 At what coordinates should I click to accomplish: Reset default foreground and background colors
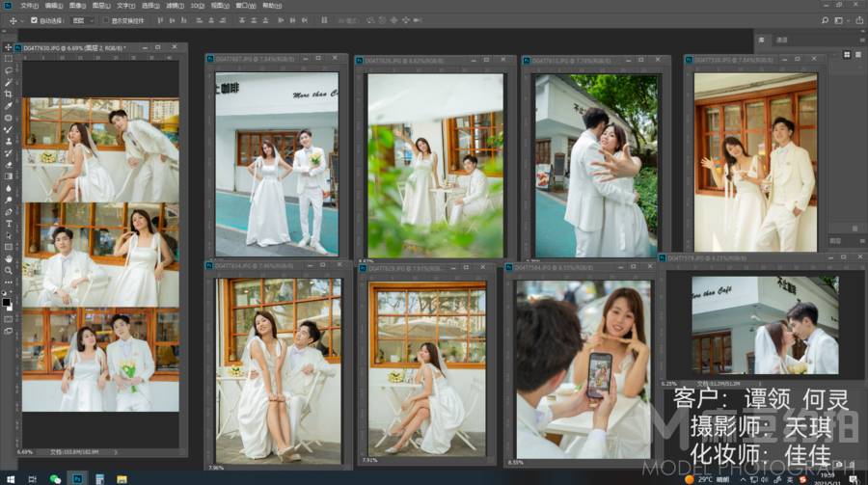[5, 293]
